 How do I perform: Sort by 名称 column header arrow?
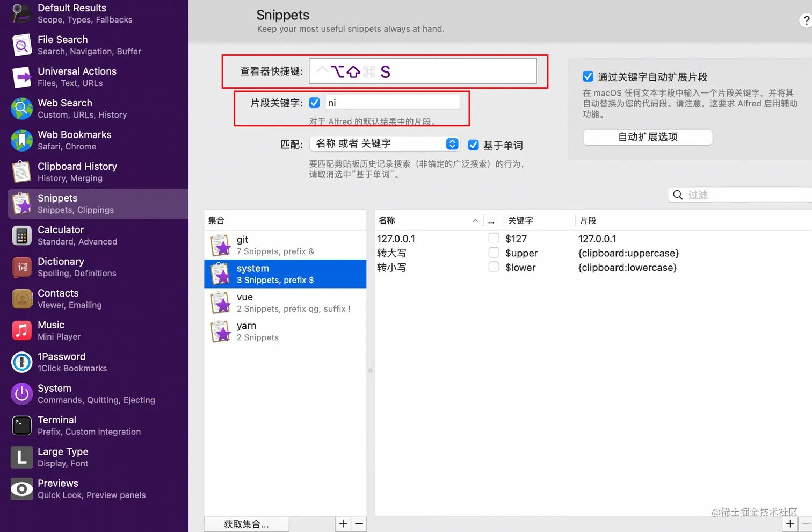(x=475, y=221)
